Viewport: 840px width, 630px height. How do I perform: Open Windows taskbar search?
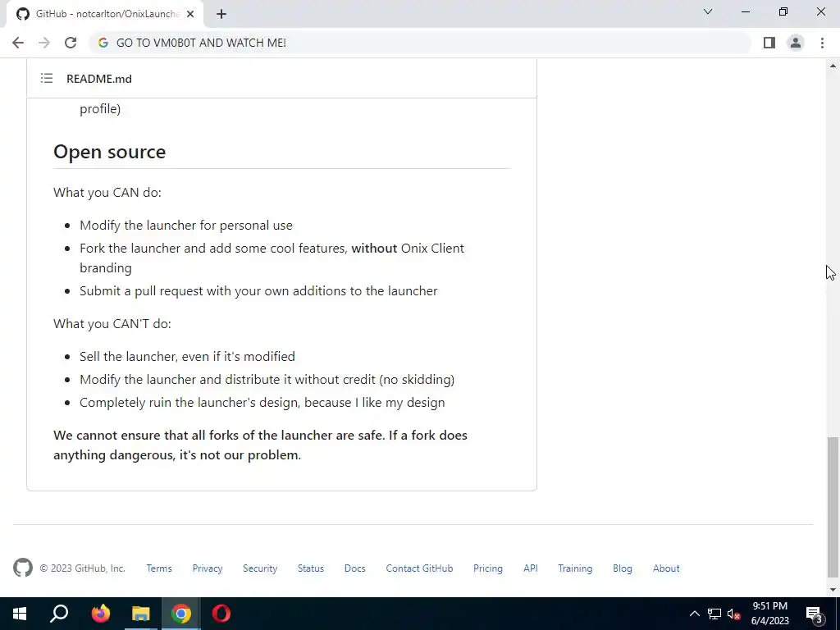(x=59, y=614)
